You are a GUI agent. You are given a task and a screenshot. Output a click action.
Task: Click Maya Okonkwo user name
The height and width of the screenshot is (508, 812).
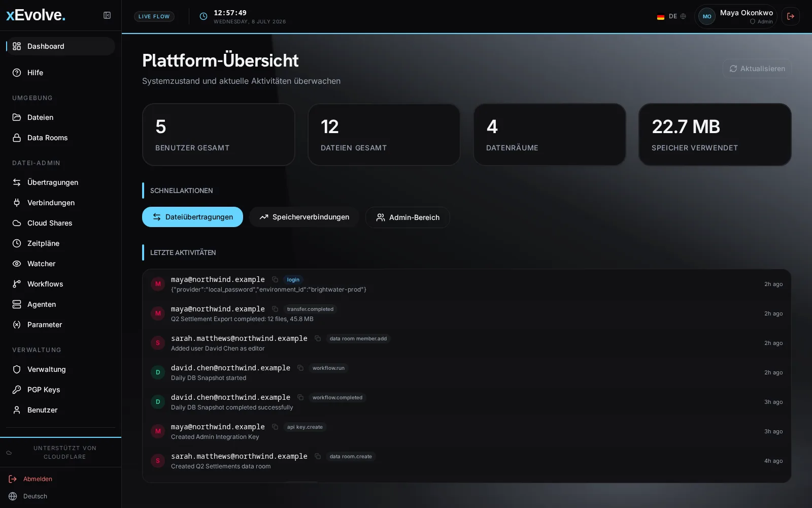pos(747,13)
